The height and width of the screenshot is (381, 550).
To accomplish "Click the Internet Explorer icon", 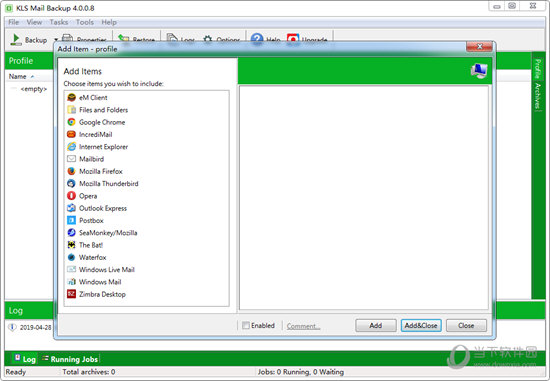I will 72,147.
